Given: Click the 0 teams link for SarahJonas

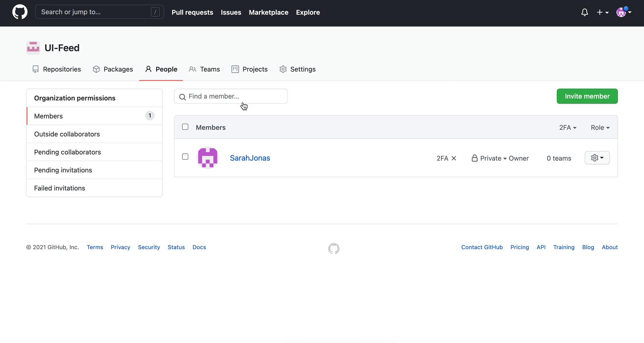Looking at the screenshot, I should point(559,158).
